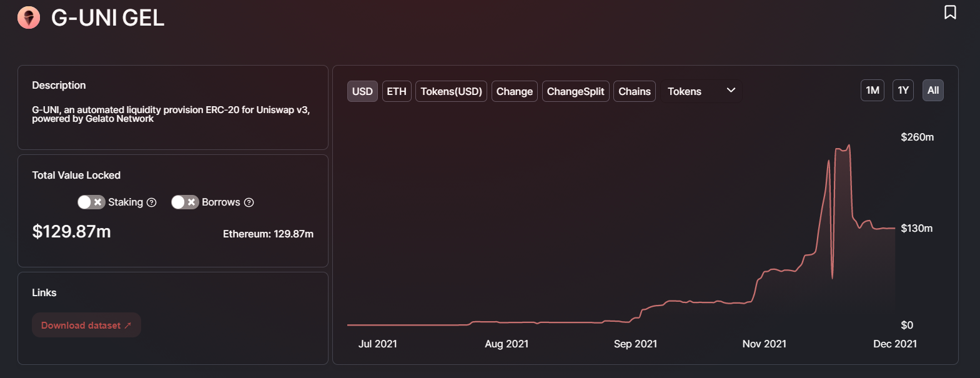Click the Download dataset link

86,325
